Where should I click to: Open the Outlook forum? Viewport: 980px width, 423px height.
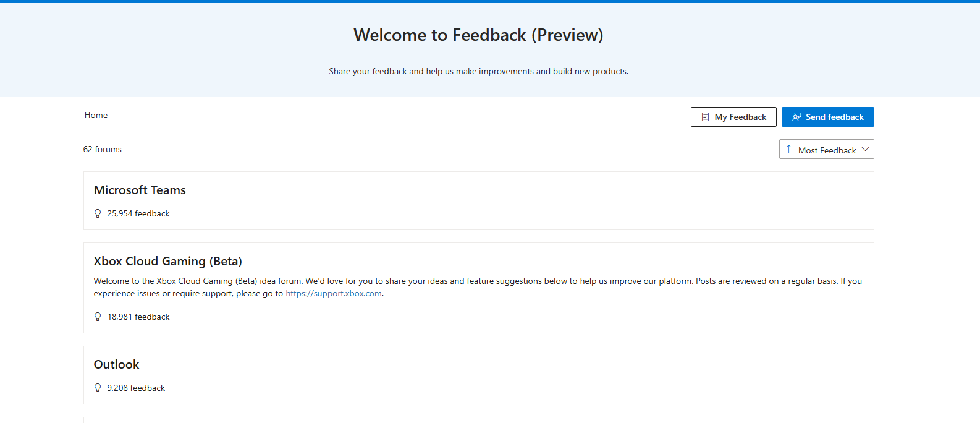click(x=116, y=364)
